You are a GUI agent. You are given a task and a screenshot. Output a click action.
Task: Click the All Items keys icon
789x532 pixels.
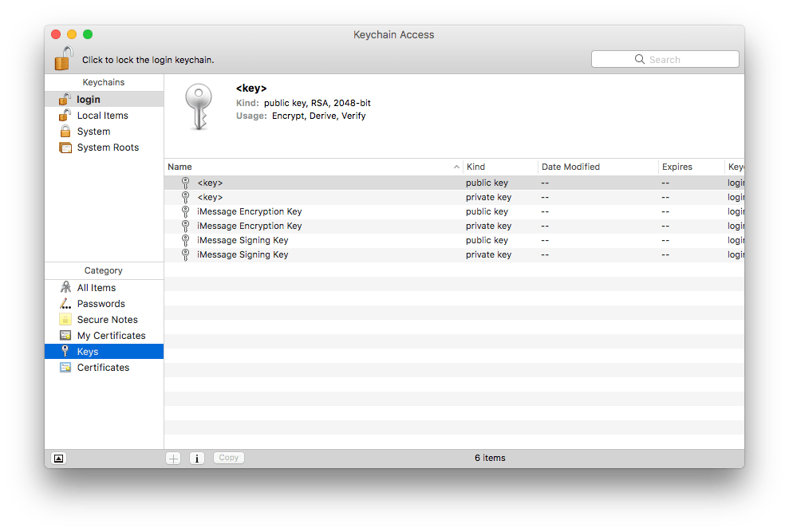pyautogui.click(x=65, y=287)
